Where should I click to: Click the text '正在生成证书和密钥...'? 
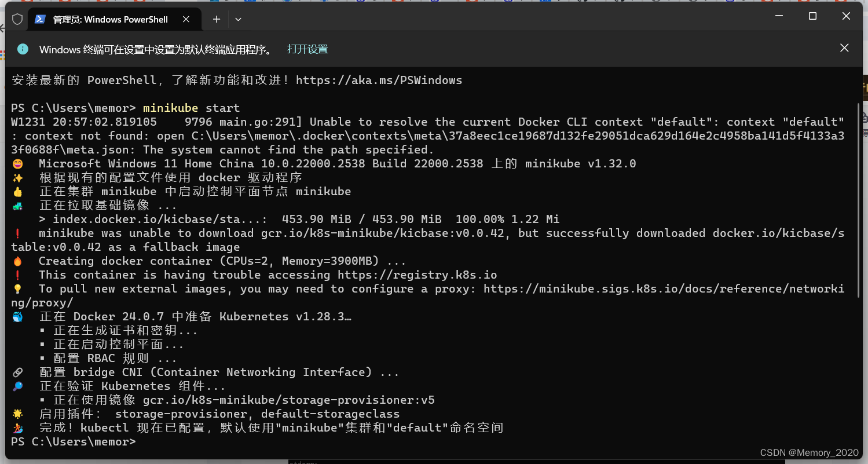click(x=126, y=330)
